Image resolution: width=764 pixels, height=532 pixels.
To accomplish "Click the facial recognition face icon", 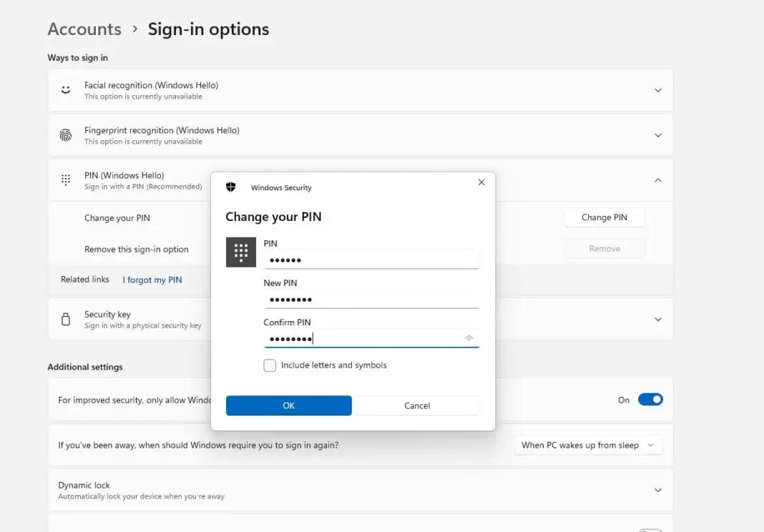I will [65, 89].
